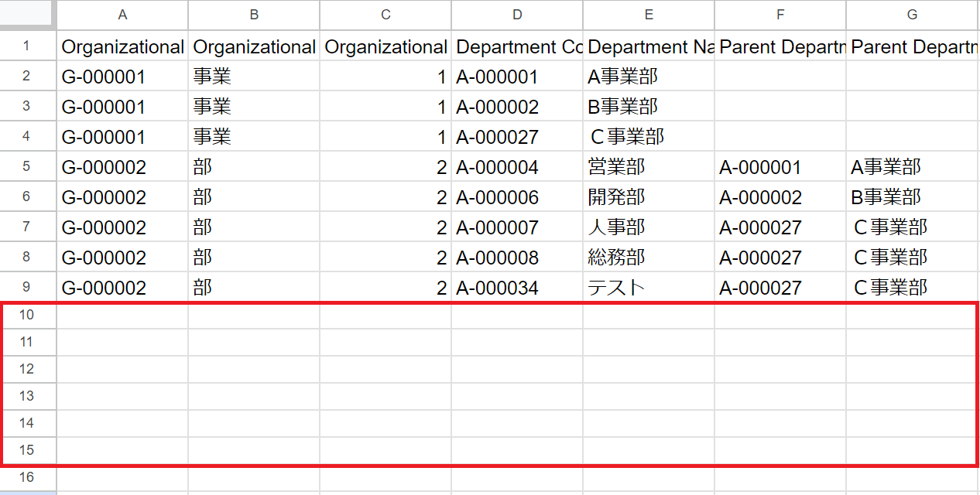Click the 営業部 department name cell
Image resolution: width=980 pixels, height=495 pixels.
649,167
